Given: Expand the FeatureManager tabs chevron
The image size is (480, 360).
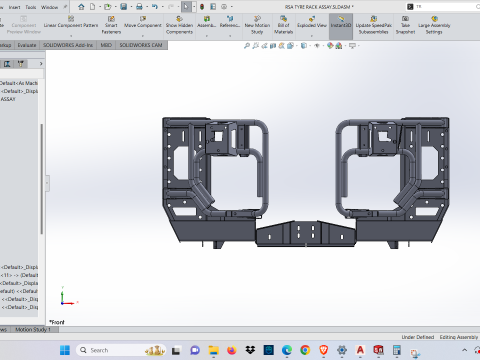Looking at the screenshot, I should [x=41, y=64].
